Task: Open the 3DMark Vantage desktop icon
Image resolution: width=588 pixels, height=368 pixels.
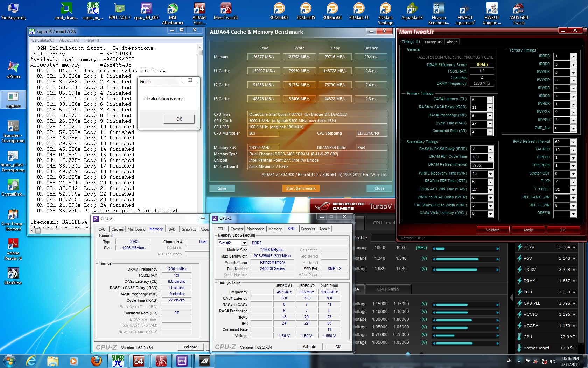Action: pyautogui.click(x=385, y=13)
